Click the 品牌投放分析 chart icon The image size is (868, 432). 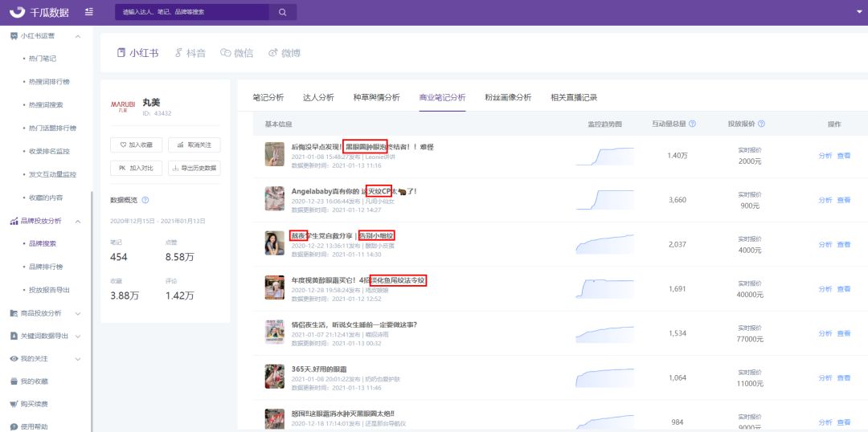pos(14,221)
